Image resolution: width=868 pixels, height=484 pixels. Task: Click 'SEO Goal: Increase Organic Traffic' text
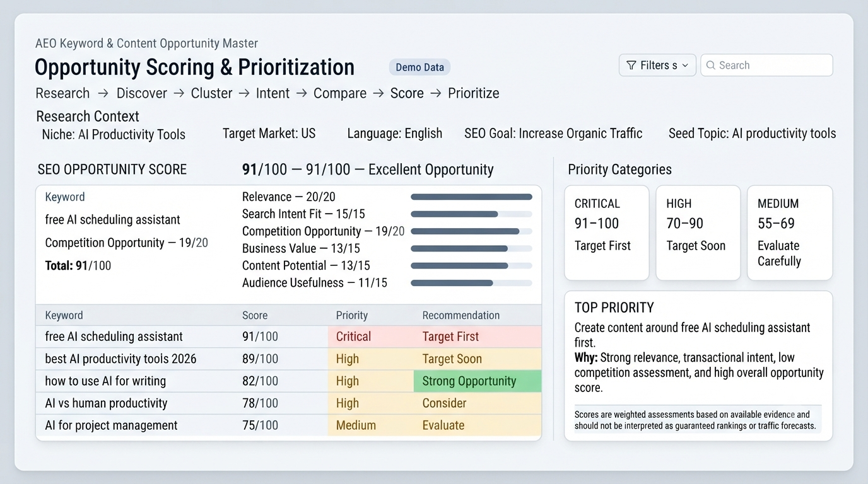pos(553,134)
